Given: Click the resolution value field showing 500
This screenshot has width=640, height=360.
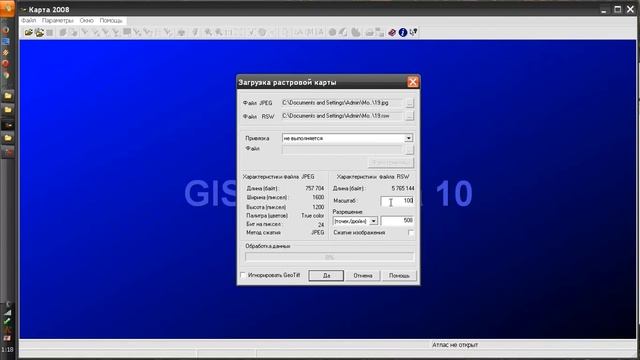Looking at the screenshot, I should point(397,221).
